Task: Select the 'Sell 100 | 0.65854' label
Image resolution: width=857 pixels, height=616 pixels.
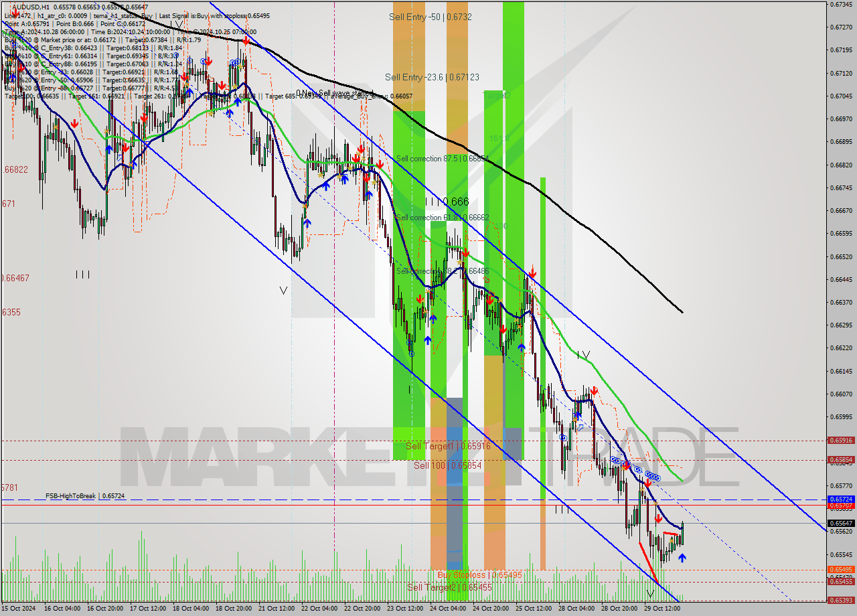Action: click(x=447, y=465)
